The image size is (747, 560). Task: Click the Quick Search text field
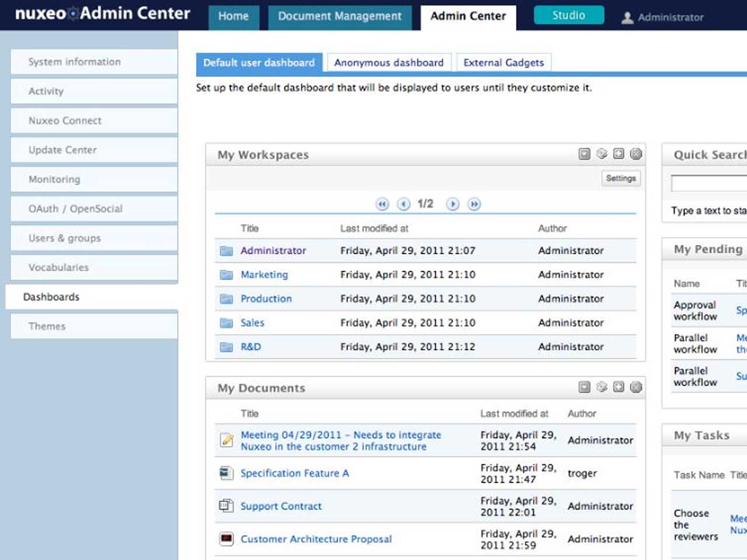[x=709, y=183]
